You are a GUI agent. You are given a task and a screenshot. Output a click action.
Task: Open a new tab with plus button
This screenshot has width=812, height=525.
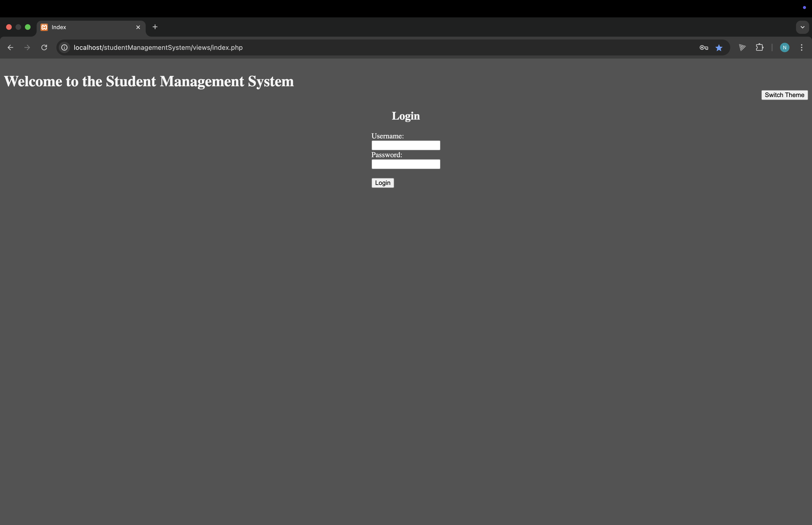tap(155, 27)
